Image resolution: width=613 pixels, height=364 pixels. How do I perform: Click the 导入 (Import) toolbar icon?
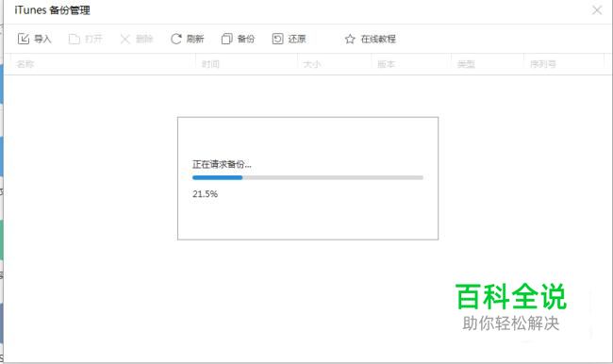23,39
